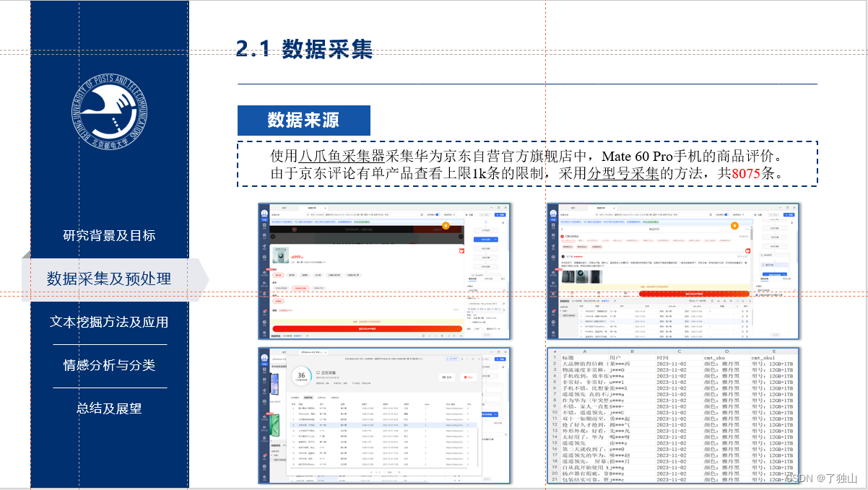Image resolution: width=868 pixels, height=490 pixels.
Task: Click the highlighted blue 点击元素 workflow step
Action: click(485, 240)
